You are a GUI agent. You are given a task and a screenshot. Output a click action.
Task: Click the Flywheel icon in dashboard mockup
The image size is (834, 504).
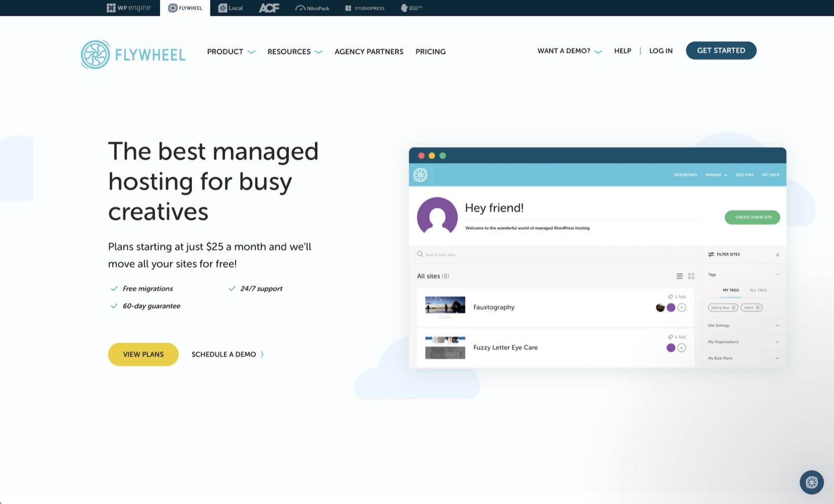(421, 175)
